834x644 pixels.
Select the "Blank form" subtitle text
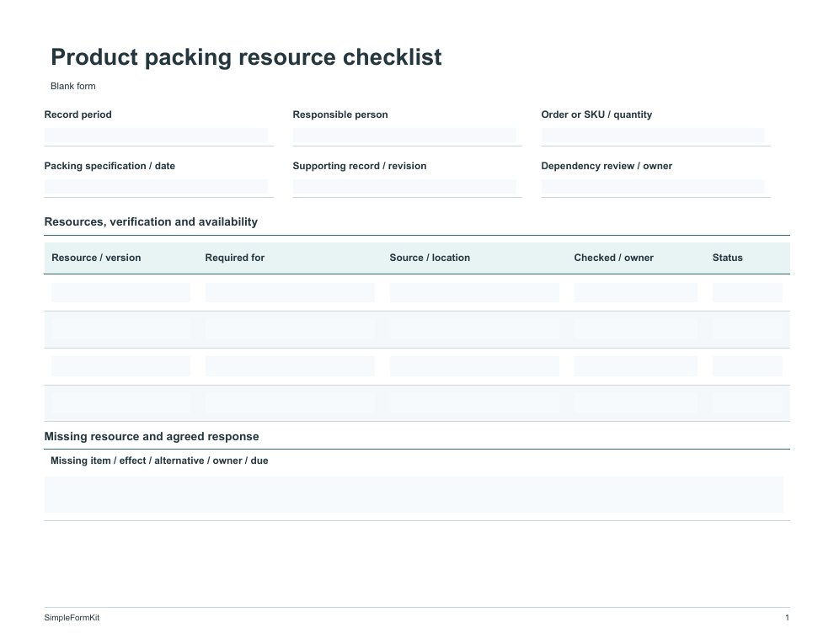click(72, 86)
